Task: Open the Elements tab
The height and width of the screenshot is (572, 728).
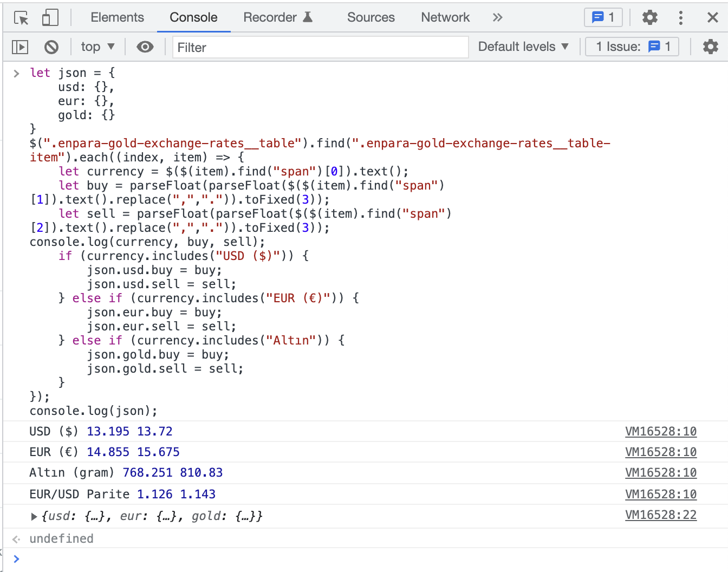Action: pos(117,17)
